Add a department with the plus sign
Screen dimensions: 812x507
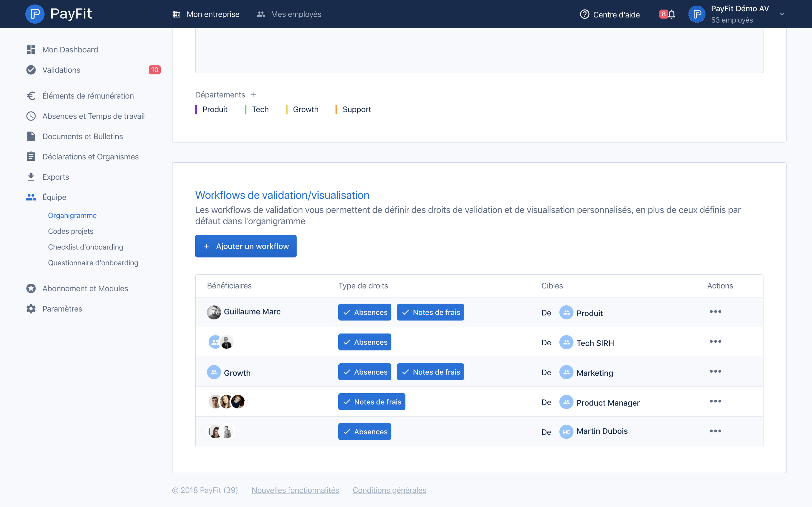pyautogui.click(x=253, y=94)
